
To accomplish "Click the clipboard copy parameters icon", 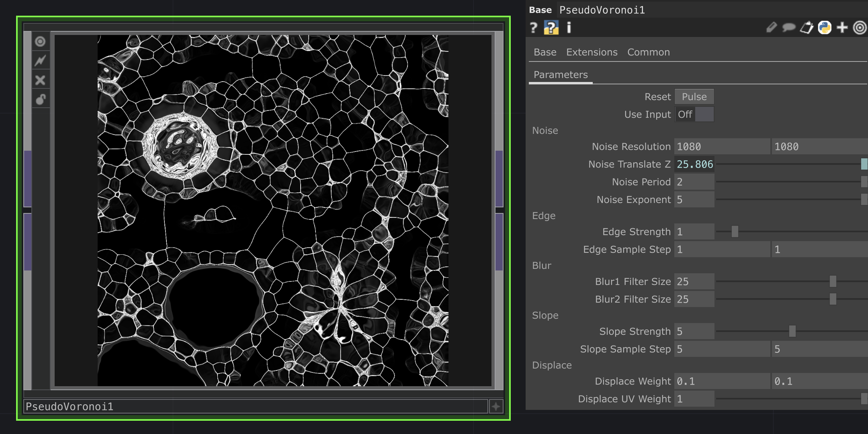I will coord(807,27).
